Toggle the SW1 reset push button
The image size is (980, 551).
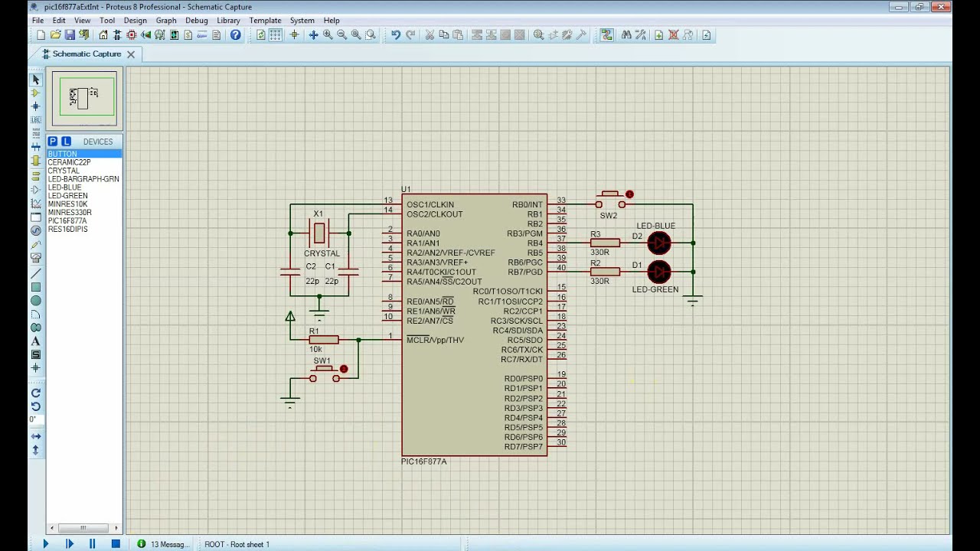pos(325,373)
